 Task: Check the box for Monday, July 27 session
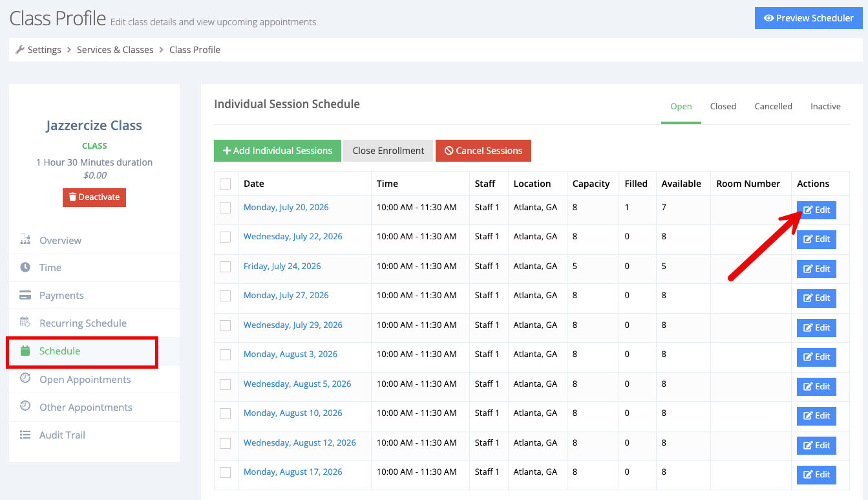tap(225, 296)
